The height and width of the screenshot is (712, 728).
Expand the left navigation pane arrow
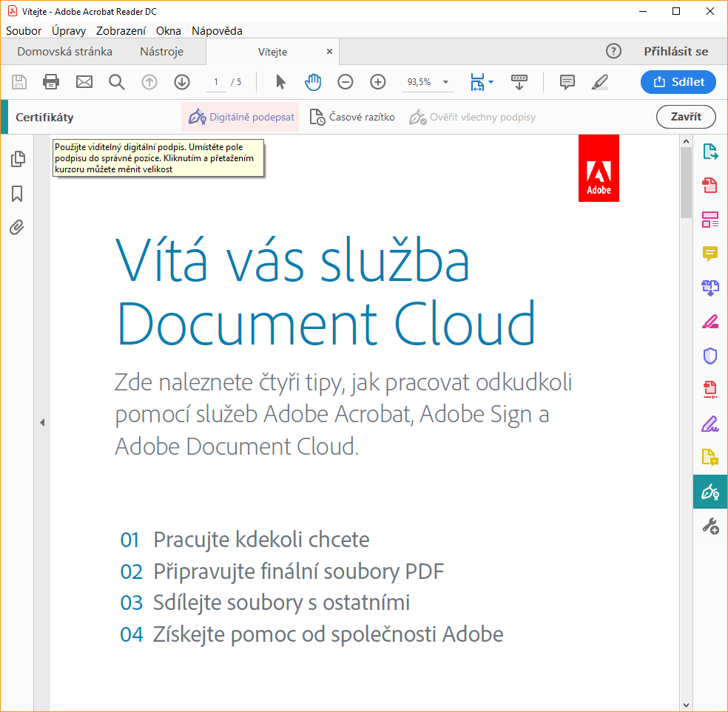(42, 422)
